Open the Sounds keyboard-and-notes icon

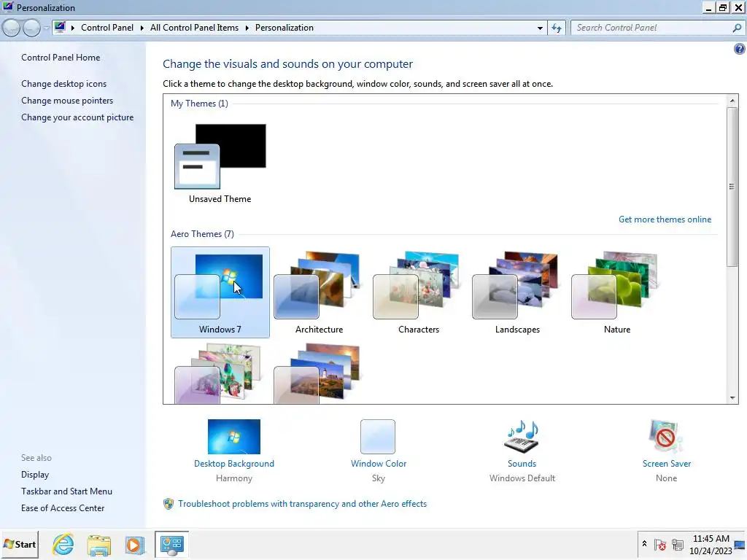click(x=522, y=436)
